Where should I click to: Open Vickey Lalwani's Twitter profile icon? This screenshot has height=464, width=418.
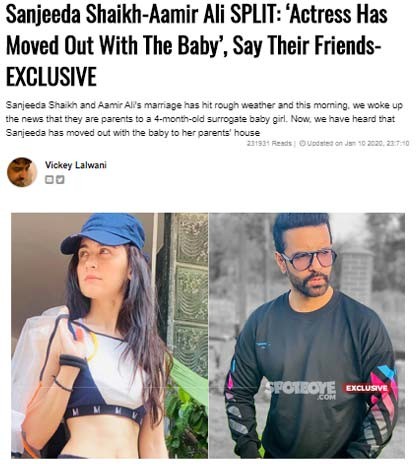60,180
